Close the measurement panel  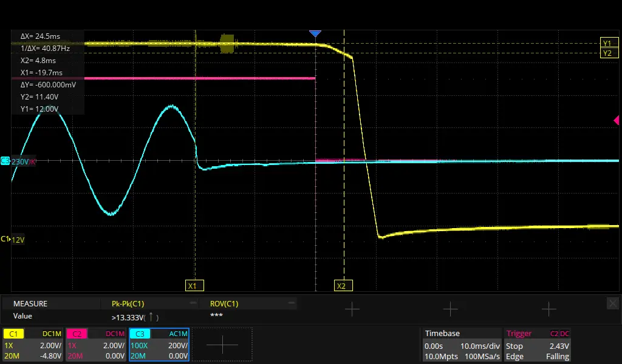coord(612,303)
